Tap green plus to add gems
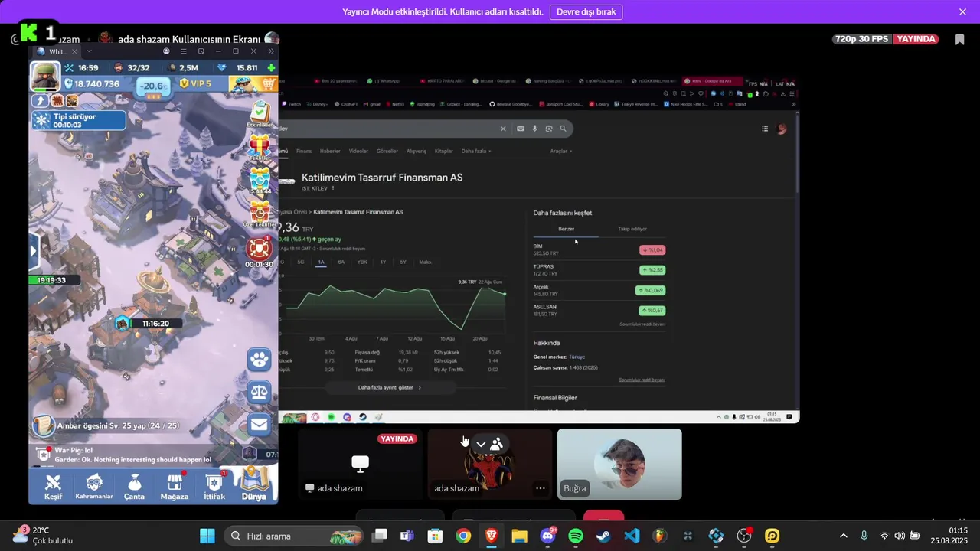Viewport: 980px width, 551px height. (271, 68)
